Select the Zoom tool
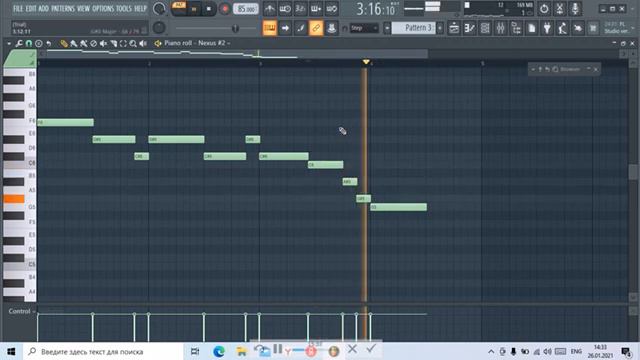This screenshot has width=640, height=360. tap(133, 43)
